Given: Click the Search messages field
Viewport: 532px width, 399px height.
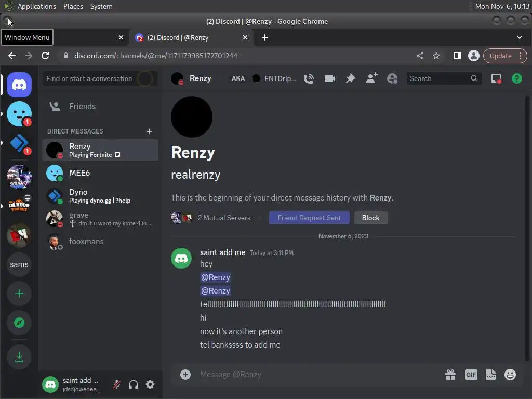Looking at the screenshot, I should tap(444, 79).
